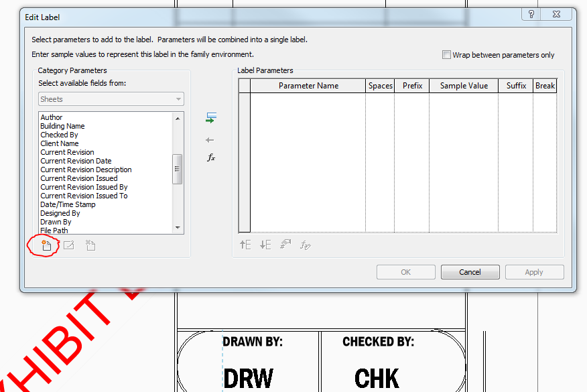Open the Edit parameter's formula tool
587x392 pixels.
click(211, 157)
